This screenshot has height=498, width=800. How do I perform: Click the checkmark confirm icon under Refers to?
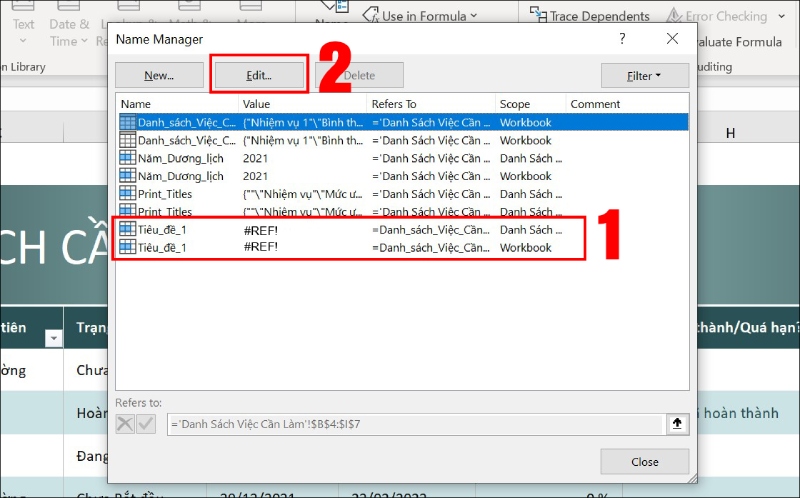click(x=146, y=424)
